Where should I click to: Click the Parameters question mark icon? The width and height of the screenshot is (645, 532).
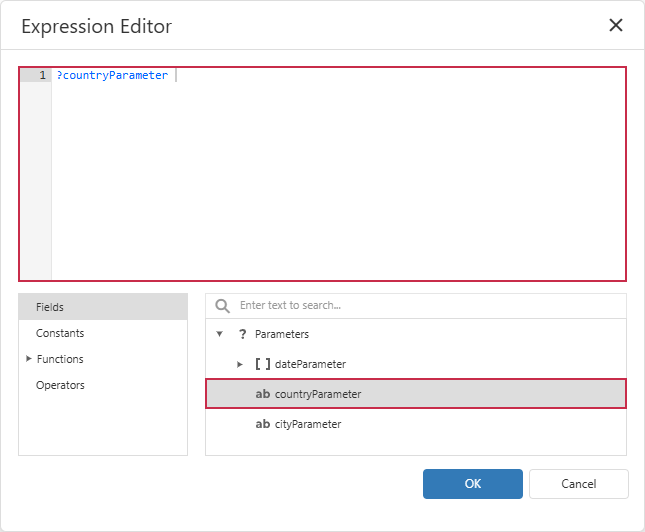tap(243, 334)
